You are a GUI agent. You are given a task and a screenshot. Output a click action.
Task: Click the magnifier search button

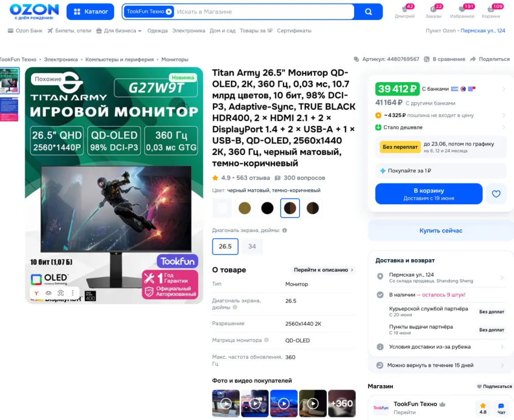click(x=369, y=12)
